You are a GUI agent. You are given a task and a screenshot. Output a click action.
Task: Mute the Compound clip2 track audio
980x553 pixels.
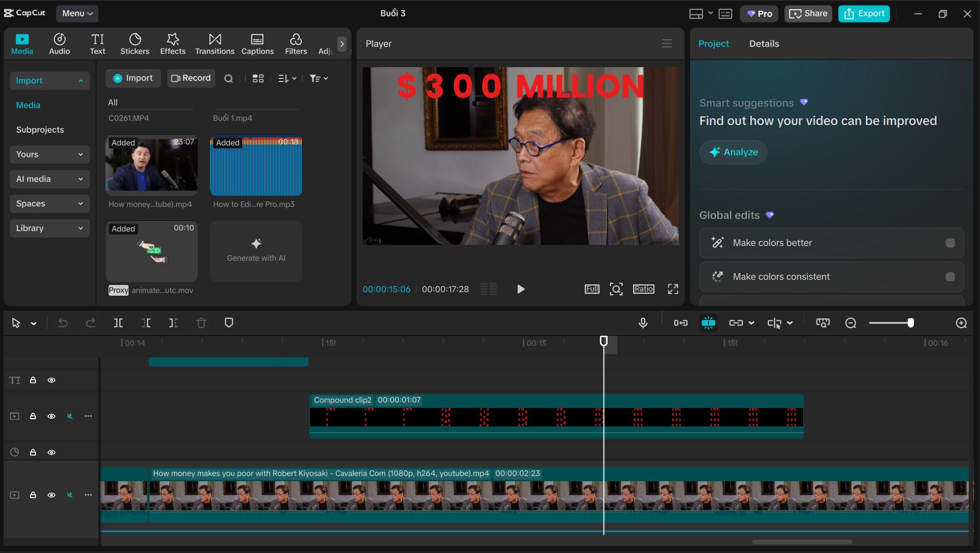70,416
